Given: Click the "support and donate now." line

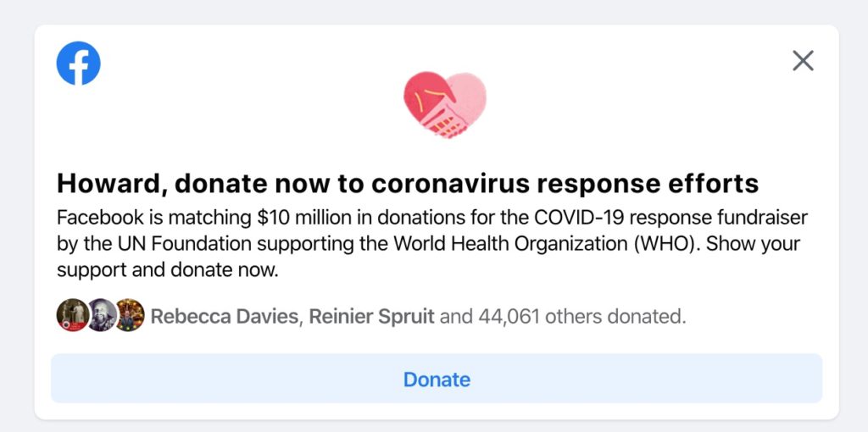Looking at the screenshot, I should click(x=168, y=271).
